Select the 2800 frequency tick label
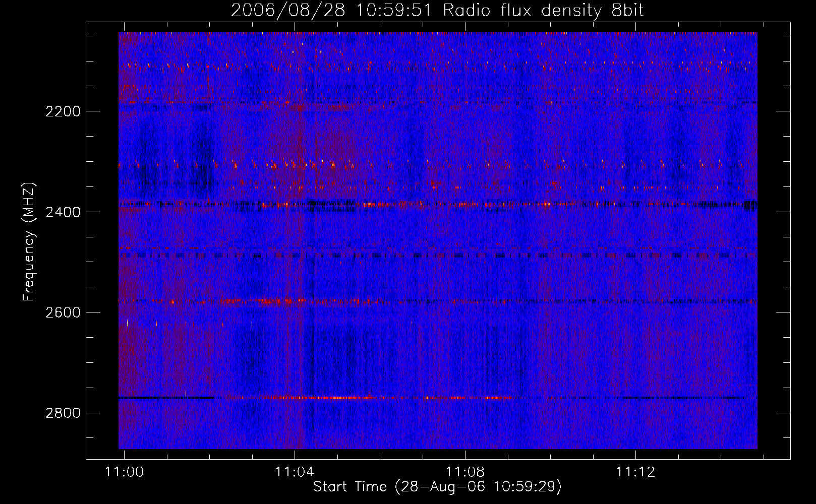The height and width of the screenshot is (504, 816). [63, 413]
